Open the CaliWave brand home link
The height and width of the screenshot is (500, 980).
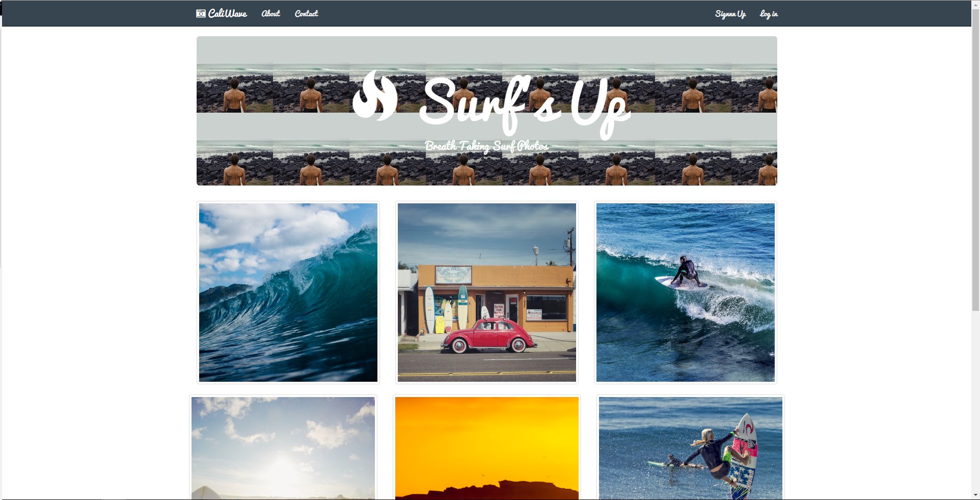(x=228, y=14)
